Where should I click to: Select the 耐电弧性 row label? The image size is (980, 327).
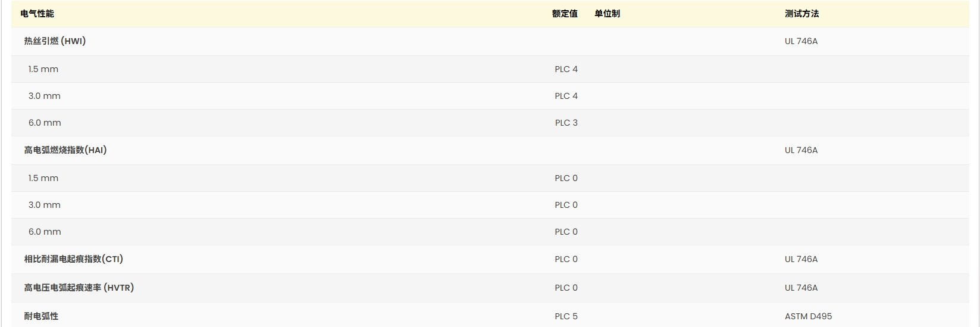pyautogui.click(x=41, y=316)
